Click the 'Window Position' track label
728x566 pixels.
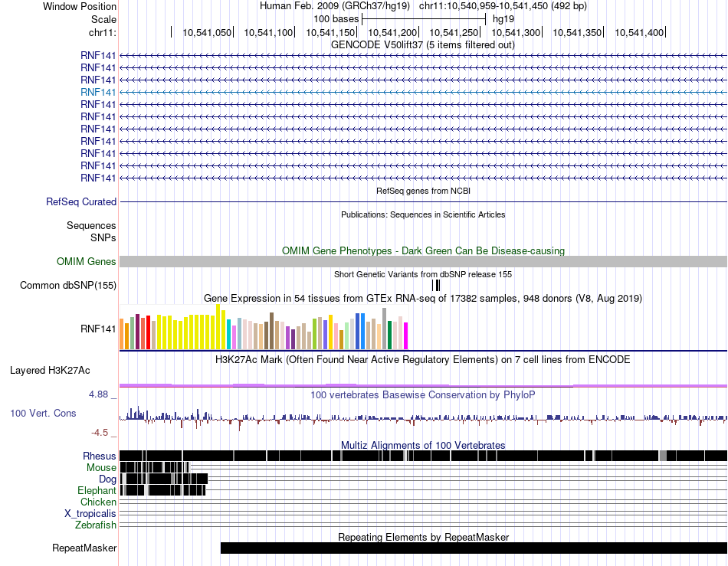coord(80,6)
